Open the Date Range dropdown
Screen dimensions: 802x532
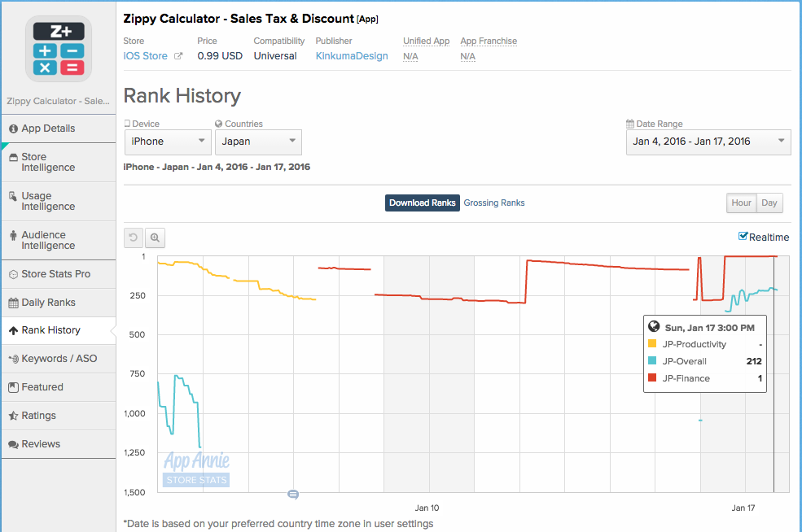708,142
